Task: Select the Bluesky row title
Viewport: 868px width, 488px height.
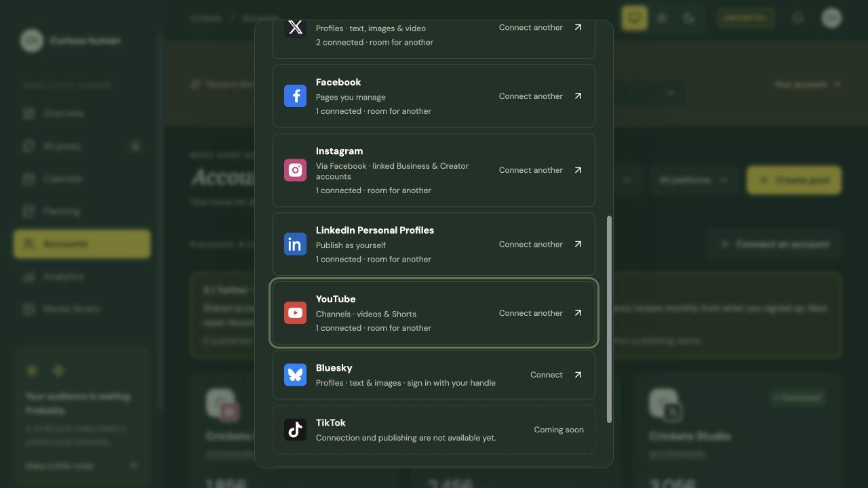Action: [334, 368]
